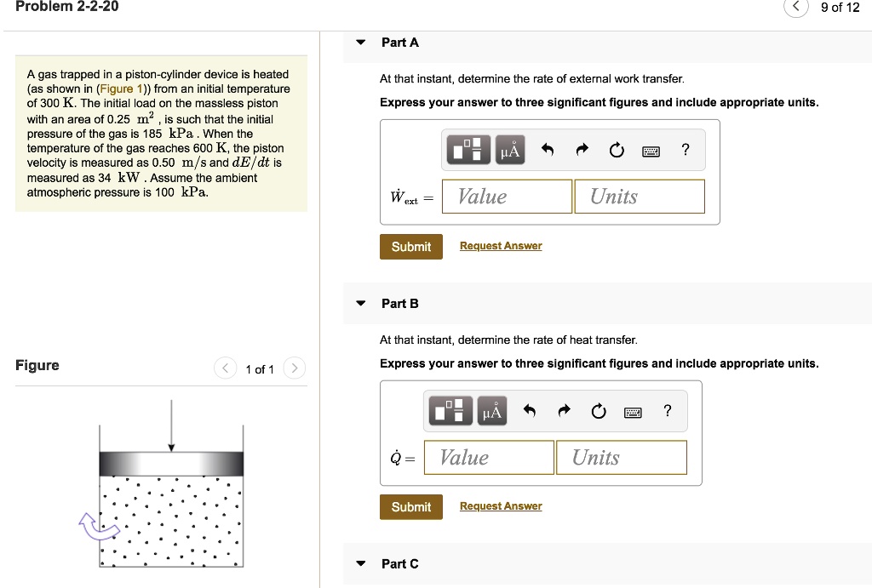Open the on-screen keyboard icon in Part A

(x=651, y=149)
